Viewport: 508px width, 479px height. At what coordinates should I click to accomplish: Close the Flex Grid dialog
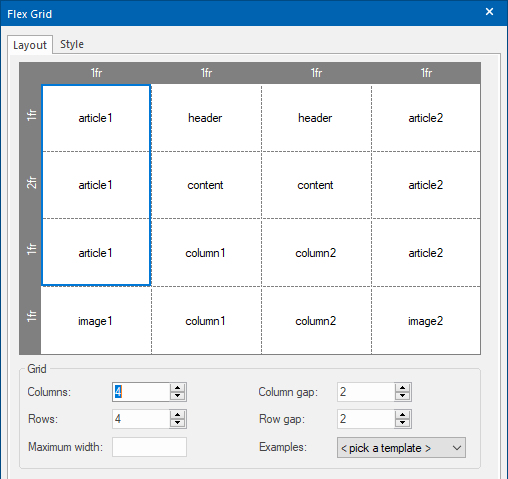(x=489, y=12)
